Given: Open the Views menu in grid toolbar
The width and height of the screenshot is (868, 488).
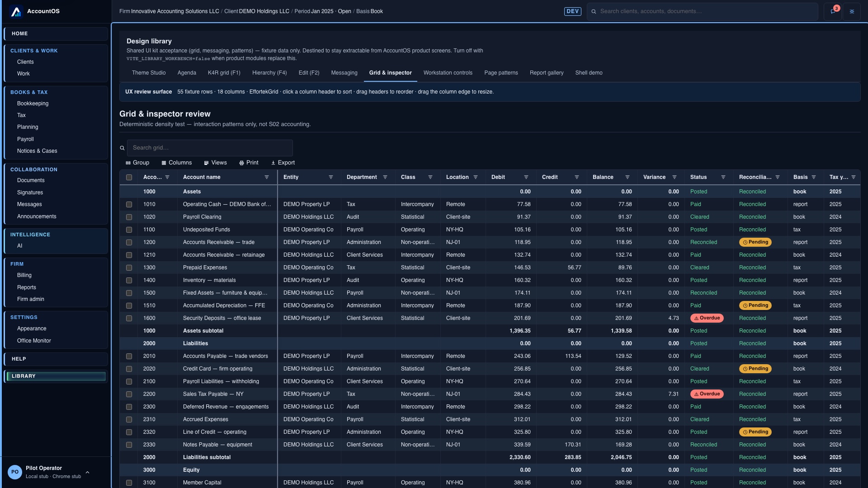Looking at the screenshot, I should click(x=215, y=163).
